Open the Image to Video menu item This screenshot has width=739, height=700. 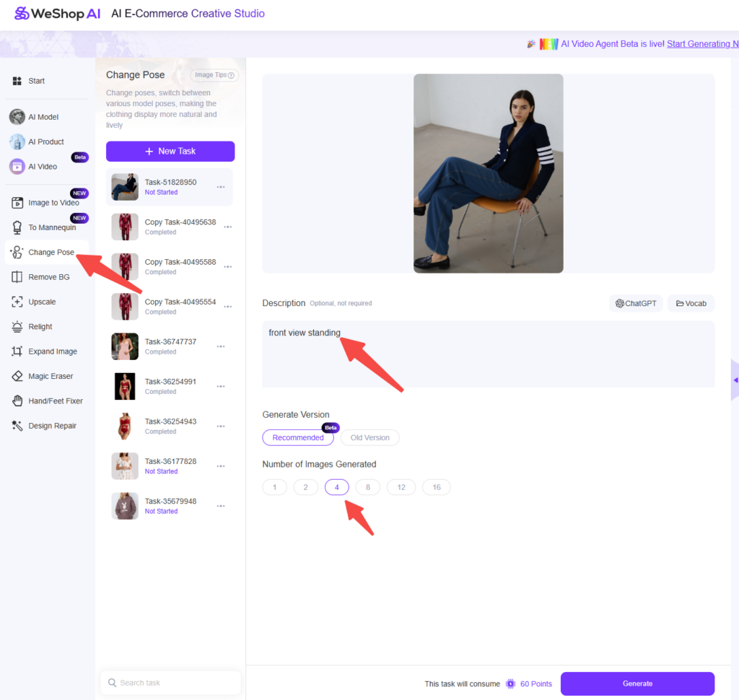(x=53, y=203)
